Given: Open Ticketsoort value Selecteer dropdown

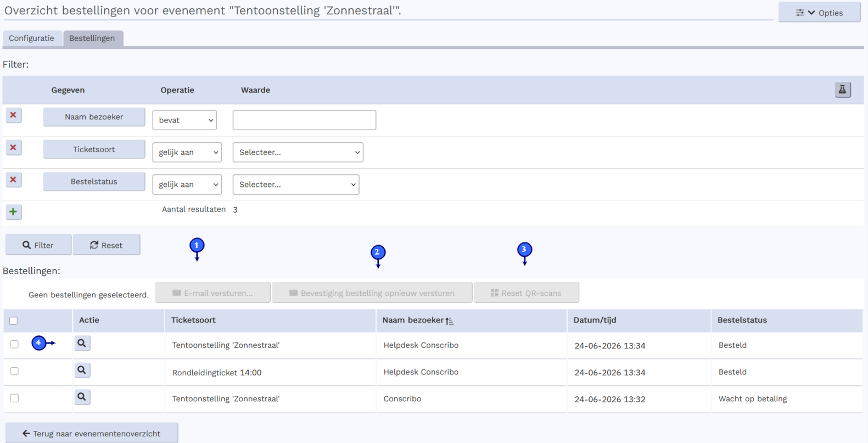Looking at the screenshot, I should 298,152.
